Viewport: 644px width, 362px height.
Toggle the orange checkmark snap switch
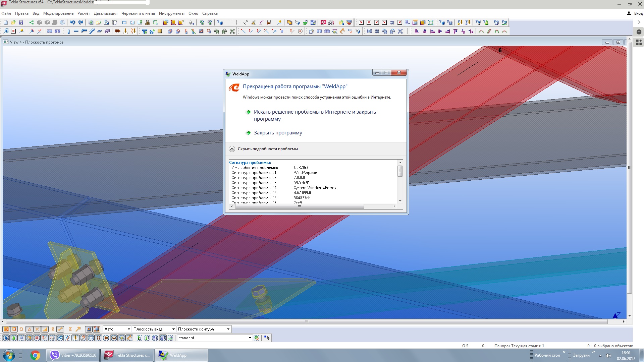(x=60, y=329)
